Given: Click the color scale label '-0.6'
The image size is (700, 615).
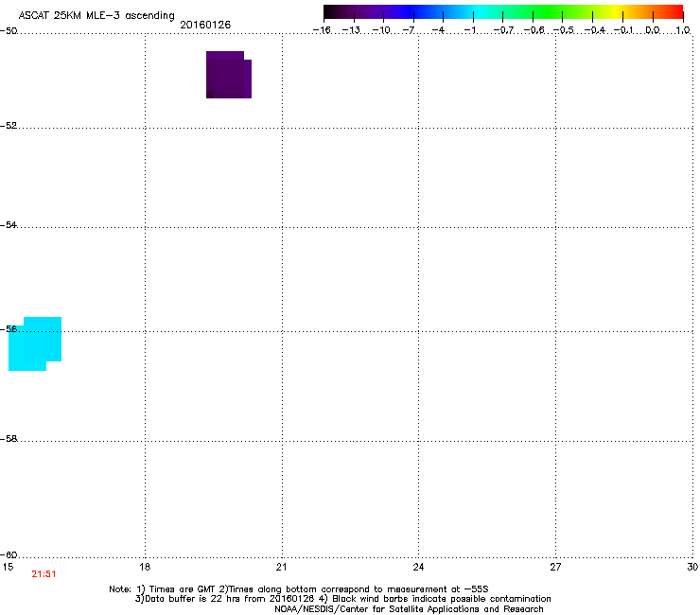Looking at the screenshot, I should (x=534, y=30).
